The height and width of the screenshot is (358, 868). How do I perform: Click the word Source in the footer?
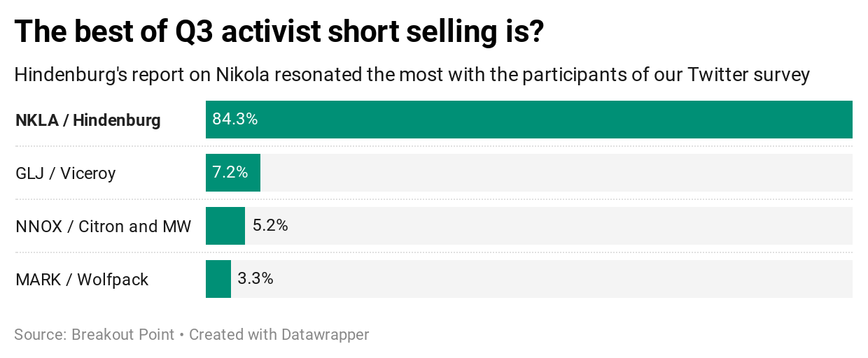coord(41,335)
